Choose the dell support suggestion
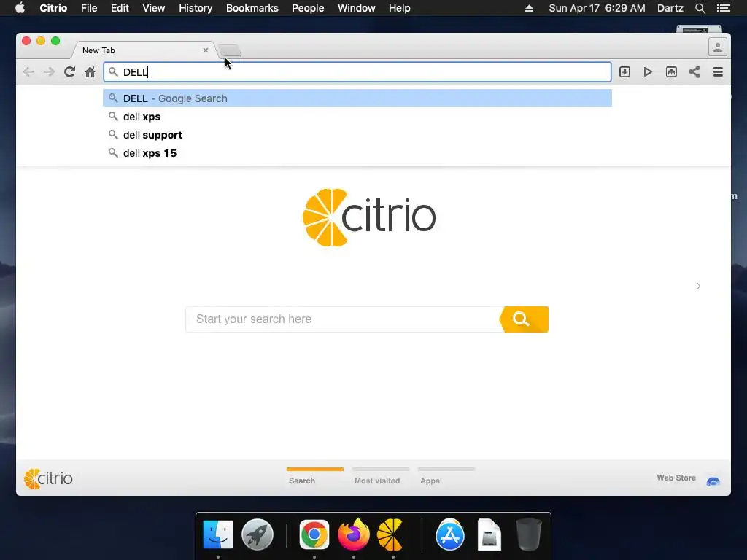 coord(357,135)
